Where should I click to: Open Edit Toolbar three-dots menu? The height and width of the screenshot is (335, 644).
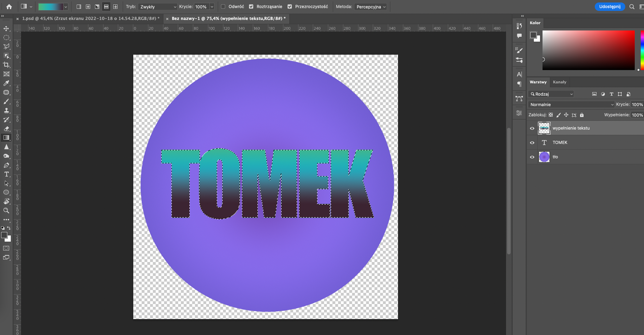pos(6,220)
